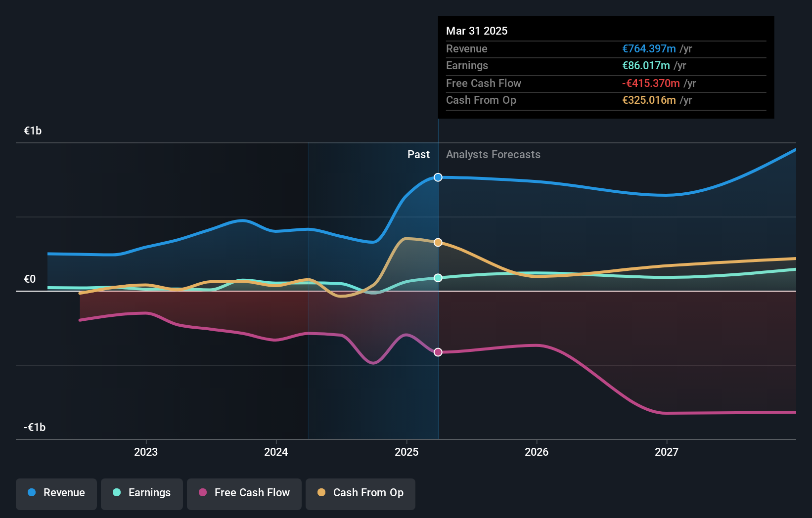The width and height of the screenshot is (812, 518).
Task: Click the 'Cash From Op' row label in tooltip
Action: coord(481,100)
